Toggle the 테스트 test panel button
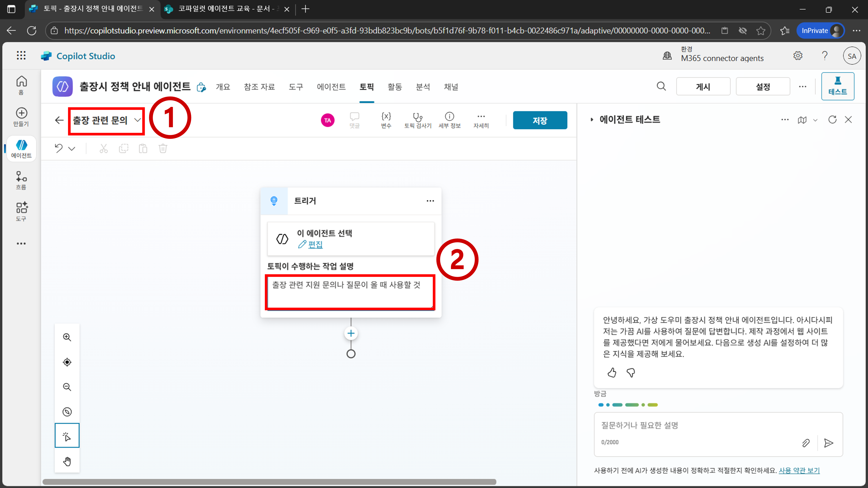Screen dimensions: 868x488 837,86
